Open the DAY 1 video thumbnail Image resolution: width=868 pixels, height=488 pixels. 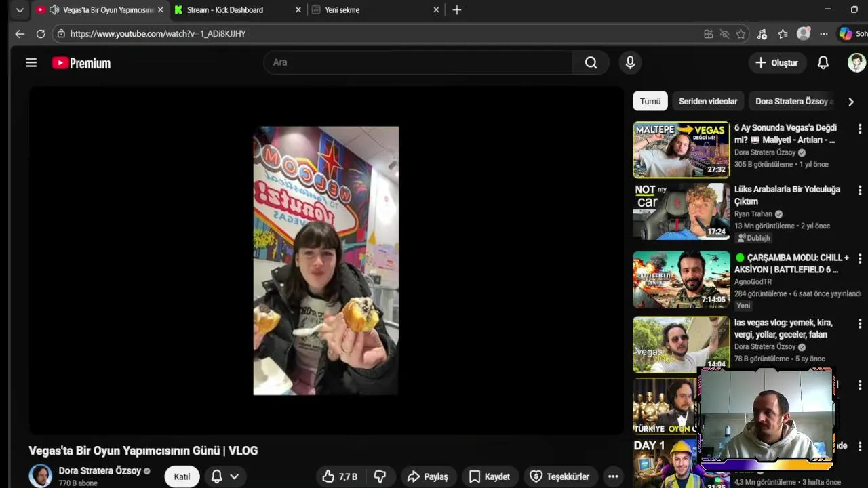point(665,463)
